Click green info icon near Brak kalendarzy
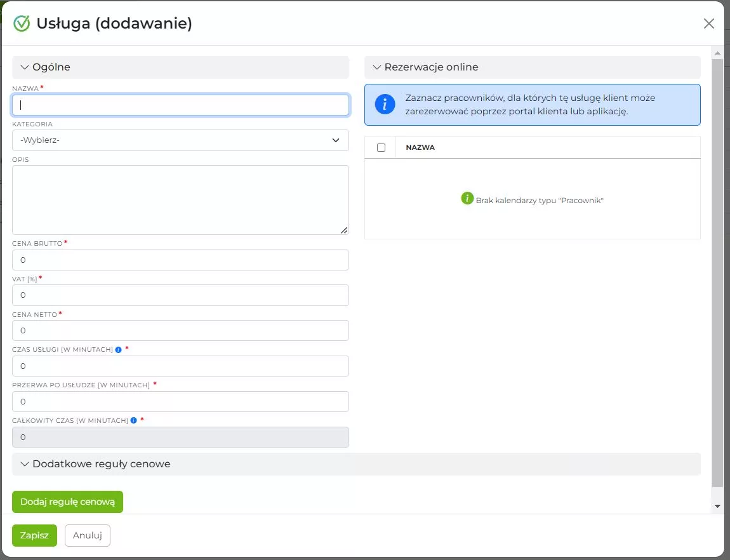 467,199
